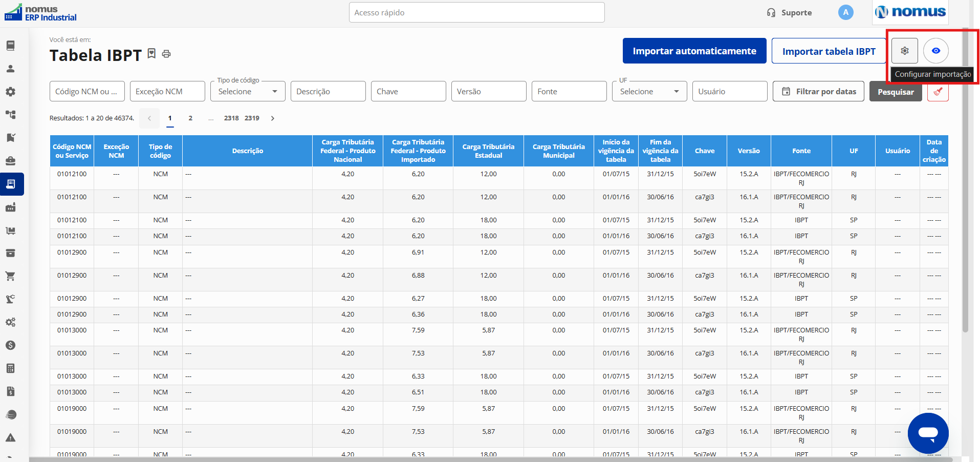Toggle the eye visibility button
Screen dimensions: 980x462
(x=935, y=51)
